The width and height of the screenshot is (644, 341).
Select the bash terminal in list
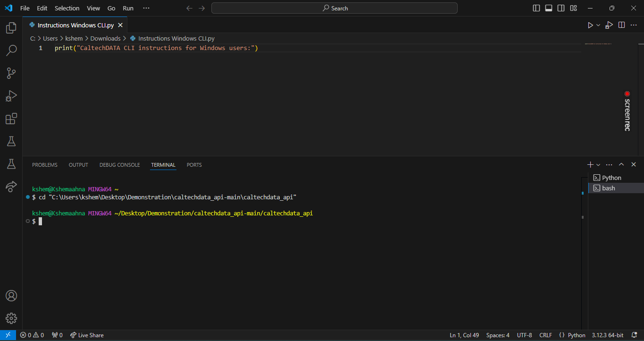click(x=616, y=188)
